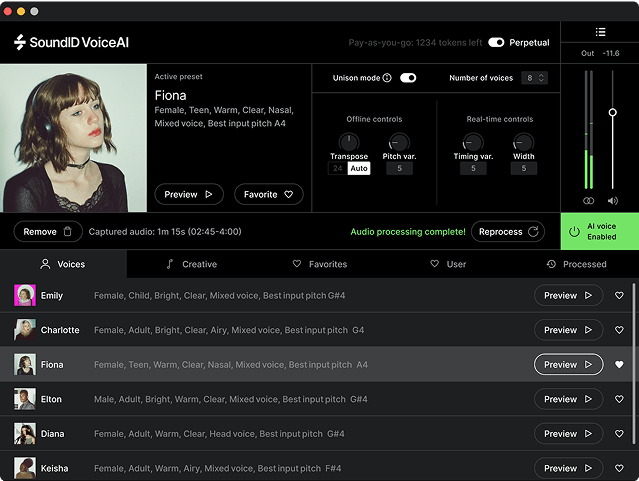Image resolution: width=639 pixels, height=481 pixels.
Task: Turn off Unison mode switch
Action: [x=407, y=78]
